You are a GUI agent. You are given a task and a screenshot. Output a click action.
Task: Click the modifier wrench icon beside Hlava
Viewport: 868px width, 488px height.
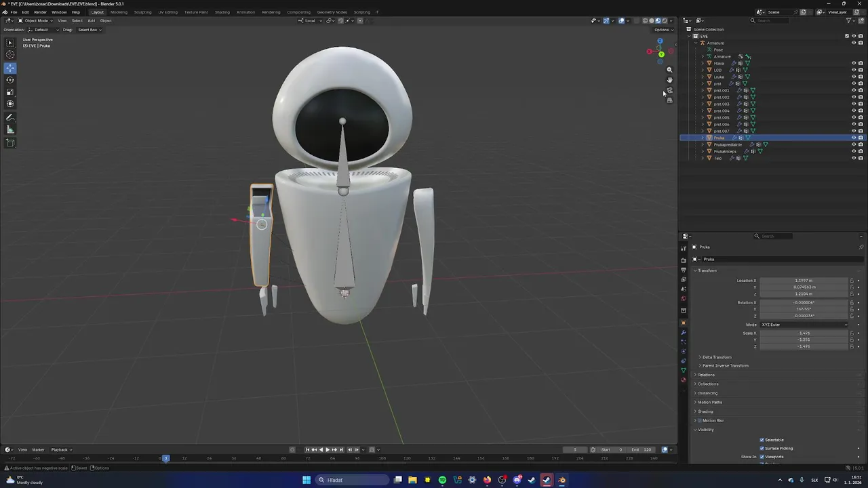[734, 63]
